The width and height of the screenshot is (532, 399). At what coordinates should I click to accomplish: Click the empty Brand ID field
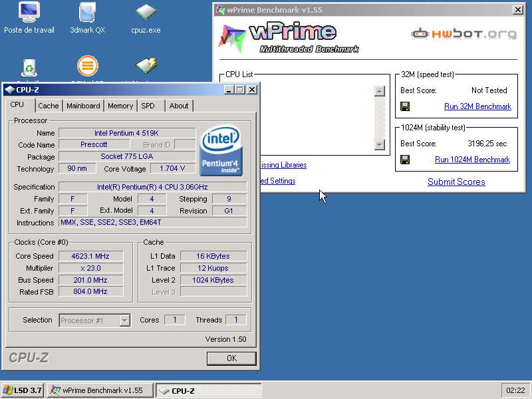point(185,144)
